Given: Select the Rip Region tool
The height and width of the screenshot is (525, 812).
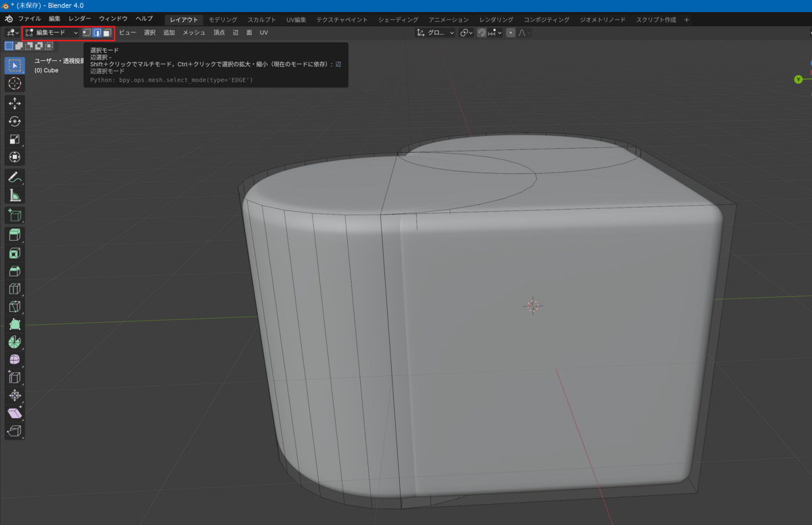Looking at the screenshot, I should pos(14,431).
